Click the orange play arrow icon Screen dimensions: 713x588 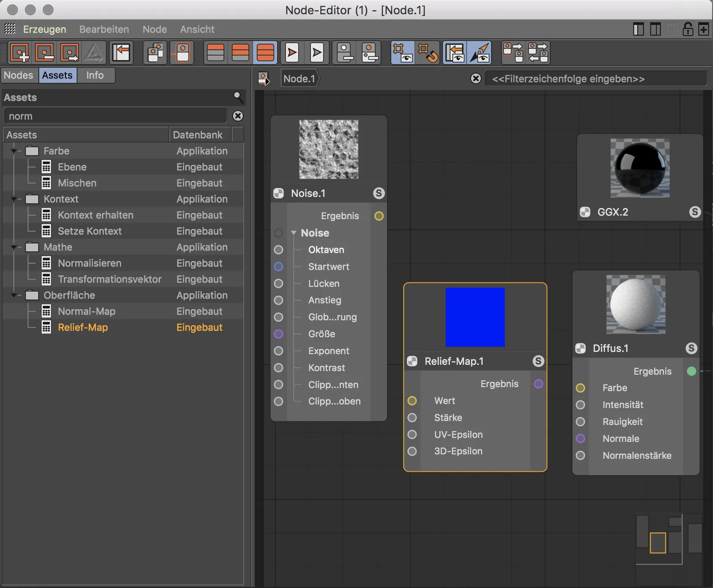pos(292,53)
